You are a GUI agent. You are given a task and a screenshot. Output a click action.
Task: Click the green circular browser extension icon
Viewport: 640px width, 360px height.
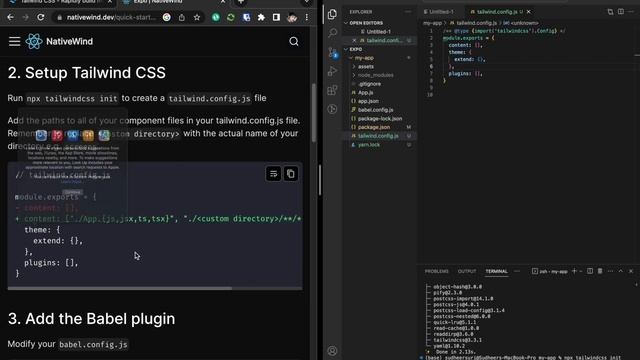(216, 17)
